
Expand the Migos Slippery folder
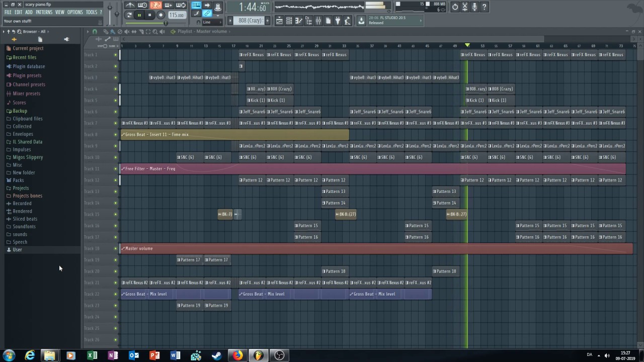tap(24, 157)
